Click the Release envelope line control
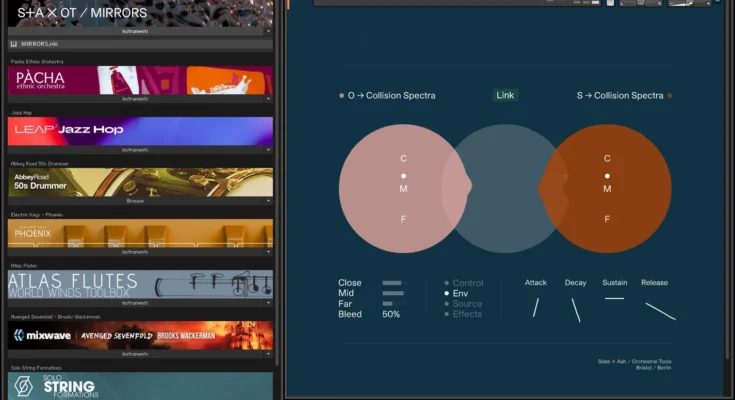 [x=660, y=311]
